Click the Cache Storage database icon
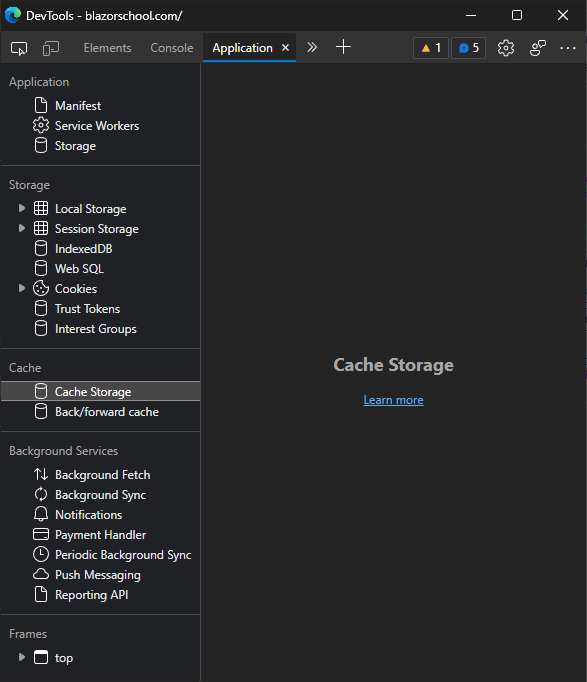This screenshot has width=587, height=682. [41, 391]
